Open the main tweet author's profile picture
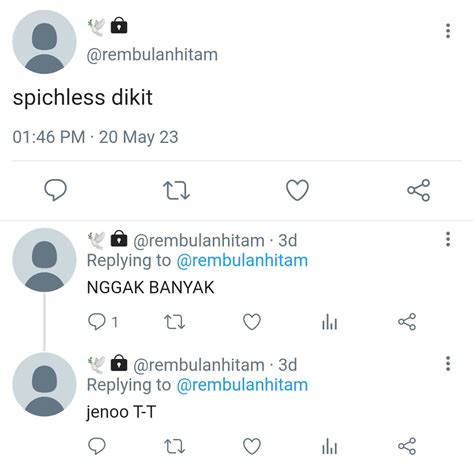Viewport: 474px width, 467px height. [x=44, y=42]
